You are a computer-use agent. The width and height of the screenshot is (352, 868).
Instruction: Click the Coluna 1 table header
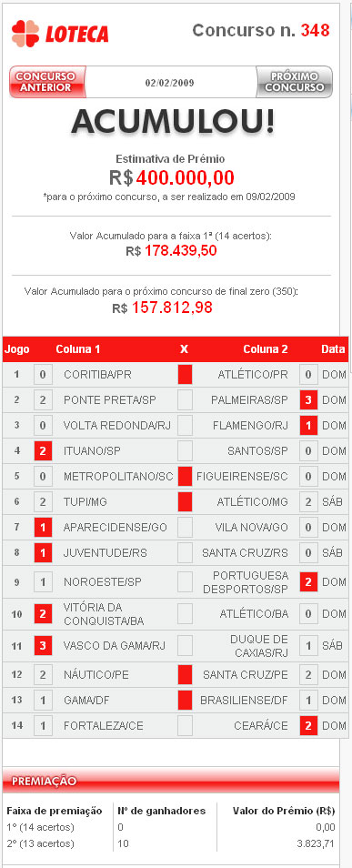pos(78,349)
